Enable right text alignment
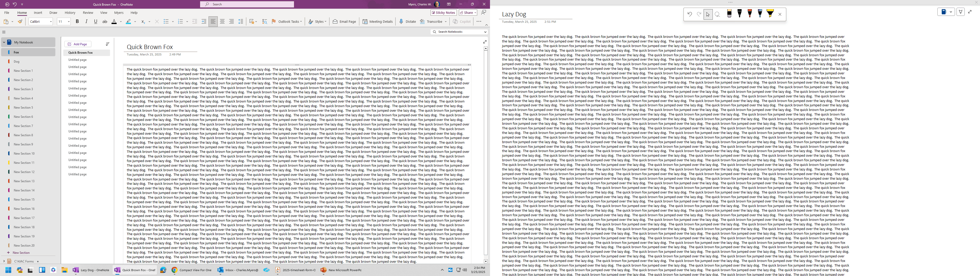 (x=231, y=22)
